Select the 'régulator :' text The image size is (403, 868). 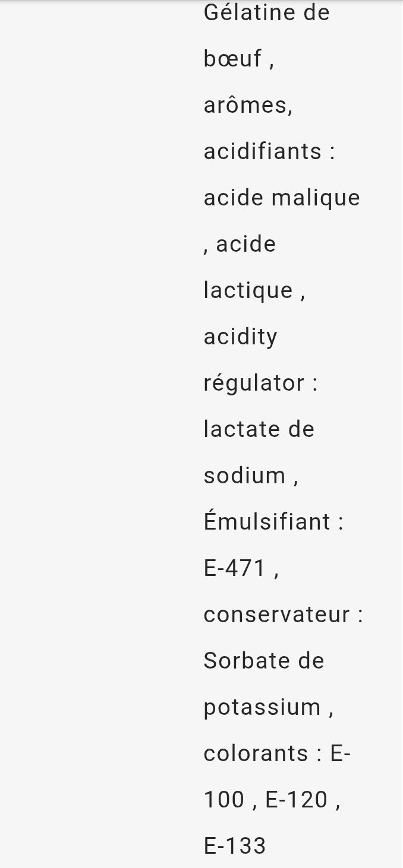pyautogui.click(x=261, y=384)
